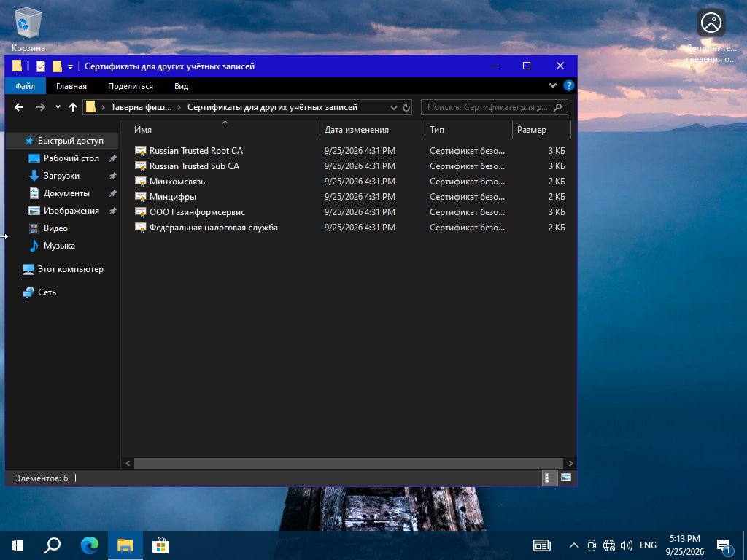The width and height of the screenshot is (747, 560).
Task: Click the search magnifier icon
Action: pos(557,107)
